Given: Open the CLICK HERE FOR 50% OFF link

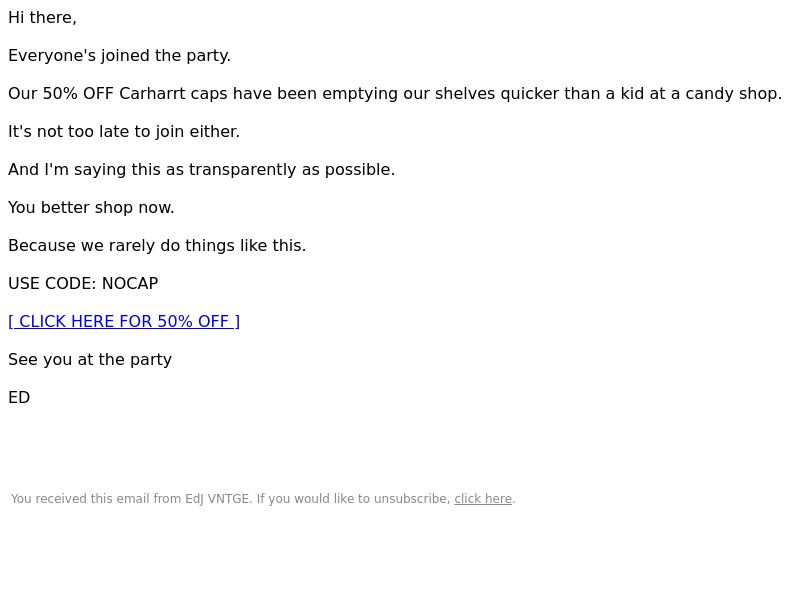Looking at the screenshot, I should click(x=124, y=321).
